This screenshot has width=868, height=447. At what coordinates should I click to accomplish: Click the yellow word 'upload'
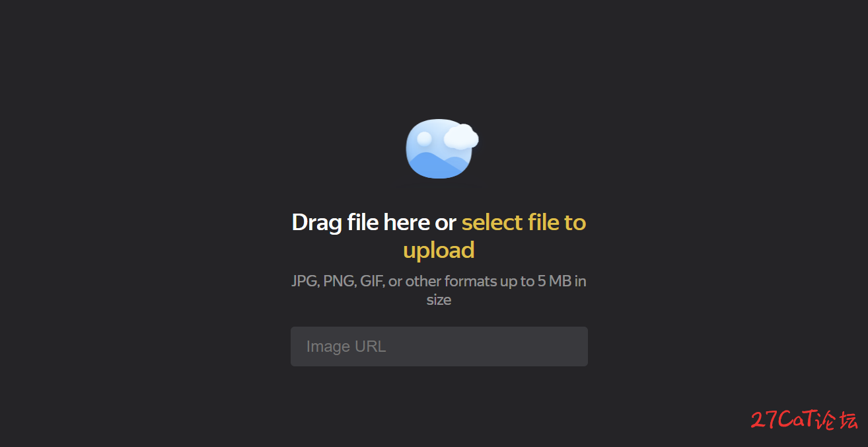point(439,250)
